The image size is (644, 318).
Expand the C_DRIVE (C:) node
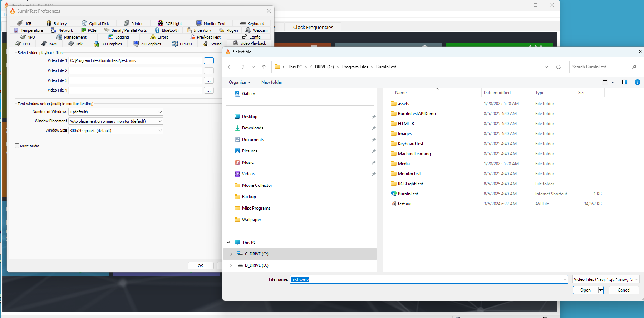pos(231,254)
